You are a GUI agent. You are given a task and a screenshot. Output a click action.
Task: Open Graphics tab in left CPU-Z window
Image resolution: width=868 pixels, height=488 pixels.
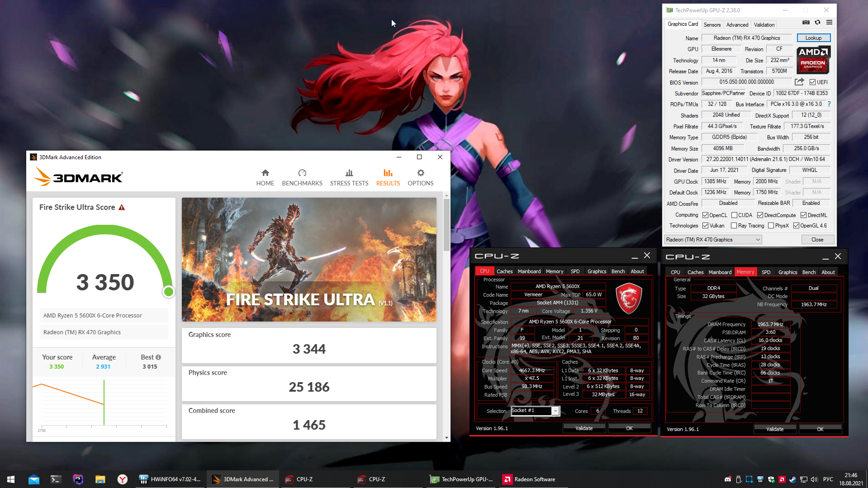click(x=597, y=271)
